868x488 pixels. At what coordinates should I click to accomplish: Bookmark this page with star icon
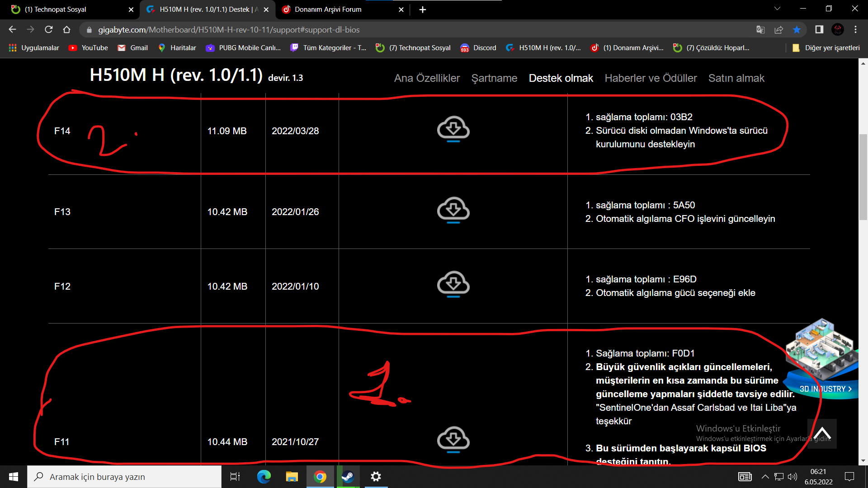(x=797, y=30)
